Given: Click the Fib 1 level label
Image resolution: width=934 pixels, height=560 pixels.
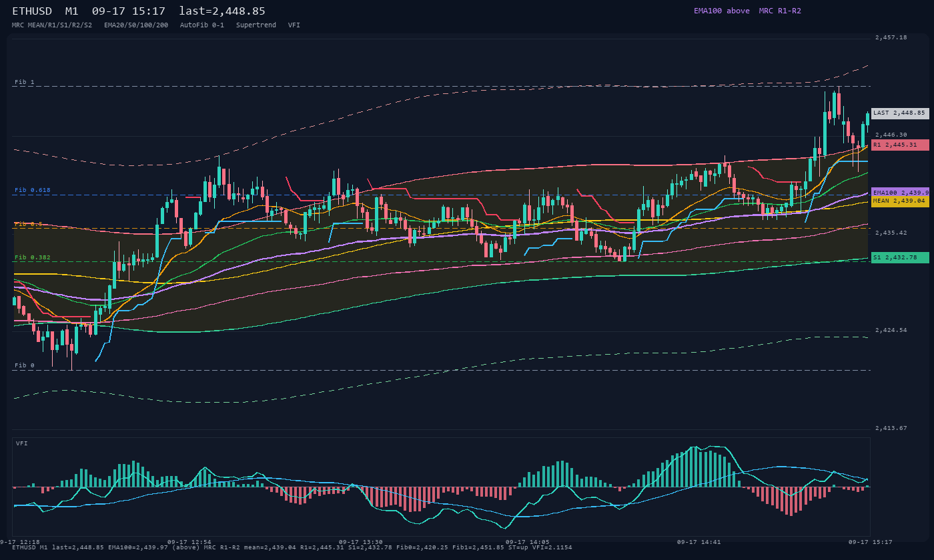Looking at the screenshot, I should click(25, 82).
